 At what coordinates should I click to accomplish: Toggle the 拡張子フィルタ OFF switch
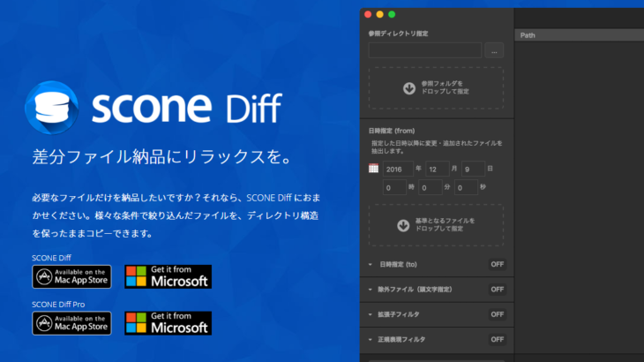click(497, 313)
